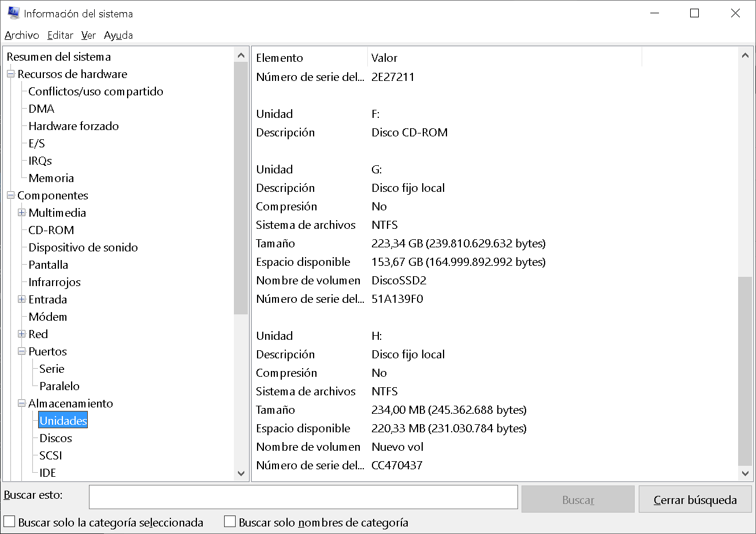756x534 pixels.
Task: Select the Discos tree item
Action: pos(55,438)
